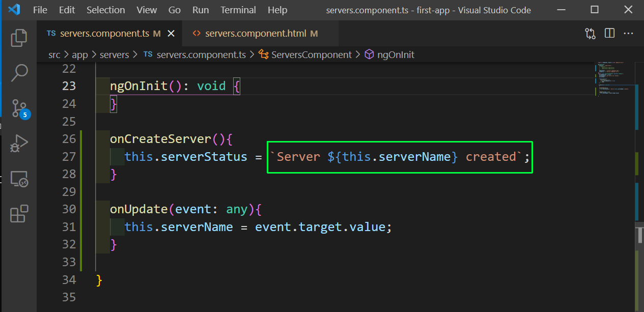Place cursor on onUpdate method name
644x312 pixels.
(139, 209)
